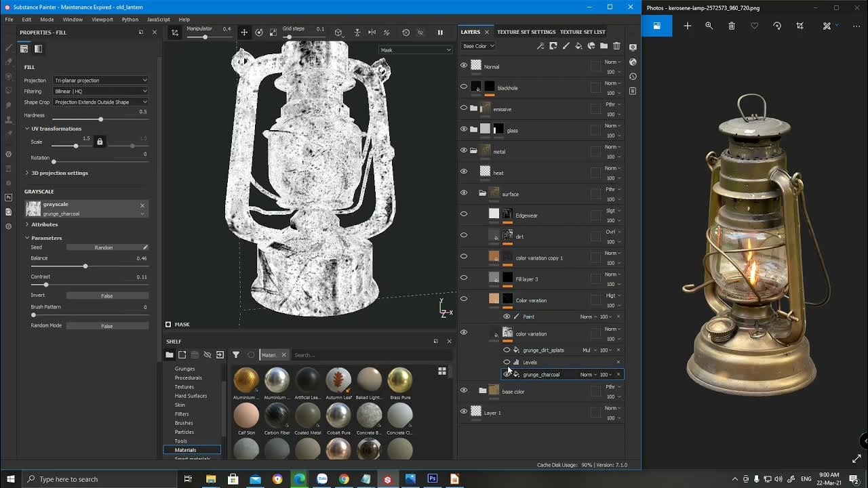Image resolution: width=868 pixels, height=488 pixels.
Task: Add a smart material layer from the Layers toolbar
Action: [x=591, y=46]
